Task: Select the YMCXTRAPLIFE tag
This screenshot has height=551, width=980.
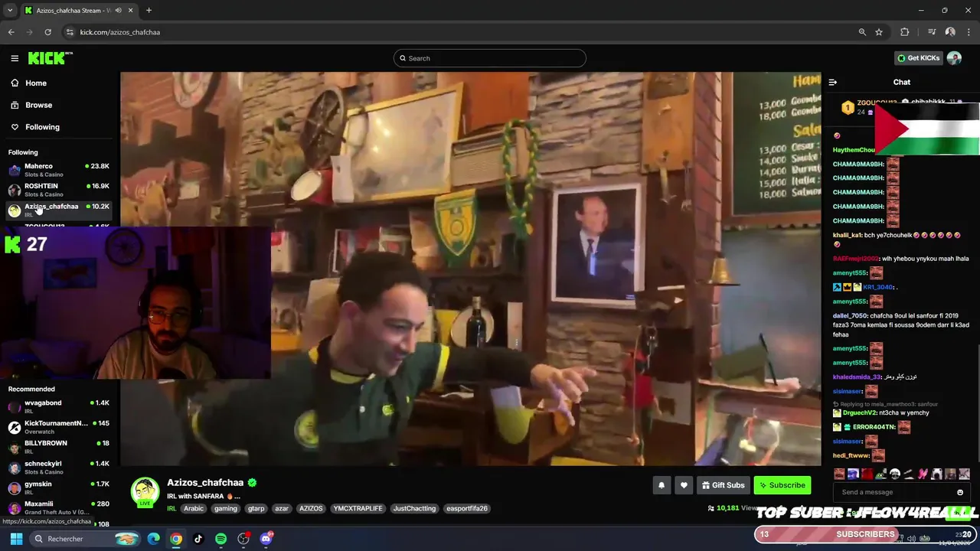Action: click(358, 508)
